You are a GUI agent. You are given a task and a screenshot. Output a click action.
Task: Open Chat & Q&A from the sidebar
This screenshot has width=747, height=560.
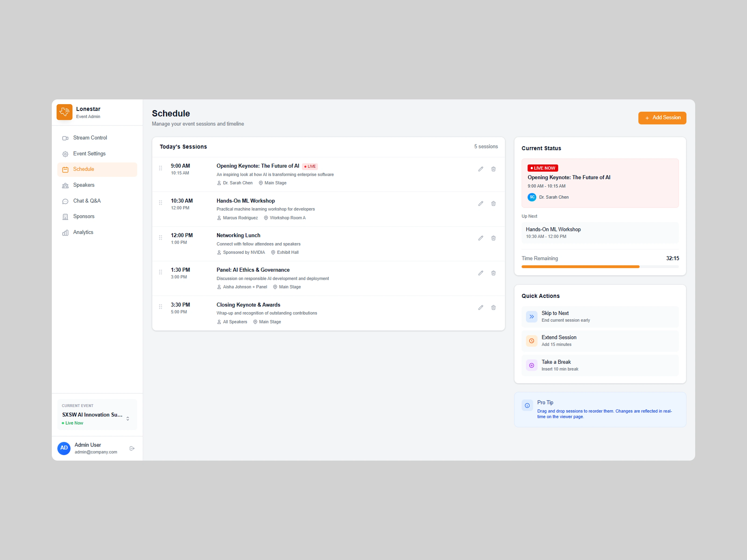tap(87, 201)
